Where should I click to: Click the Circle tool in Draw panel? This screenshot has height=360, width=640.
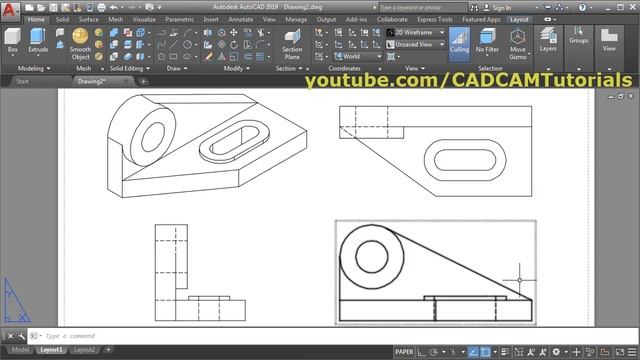(x=187, y=44)
